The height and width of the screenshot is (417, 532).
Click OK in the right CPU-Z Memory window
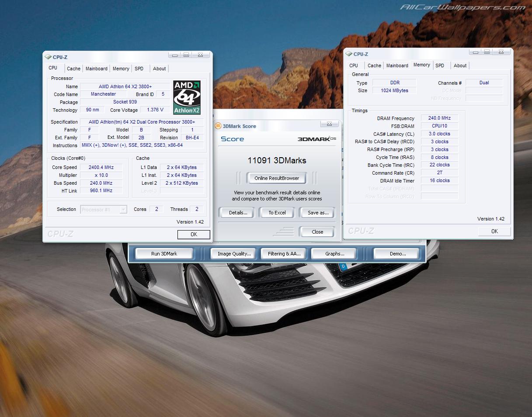[494, 231]
